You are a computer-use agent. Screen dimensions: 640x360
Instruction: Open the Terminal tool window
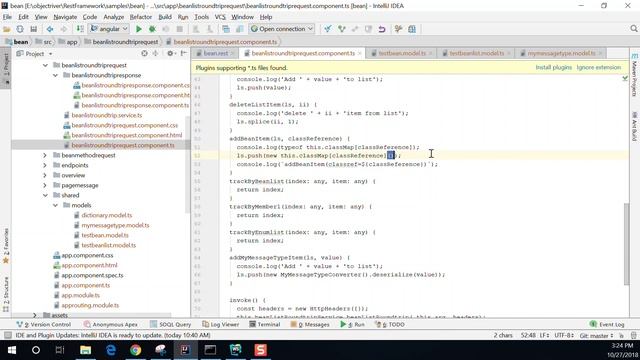[264, 324]
